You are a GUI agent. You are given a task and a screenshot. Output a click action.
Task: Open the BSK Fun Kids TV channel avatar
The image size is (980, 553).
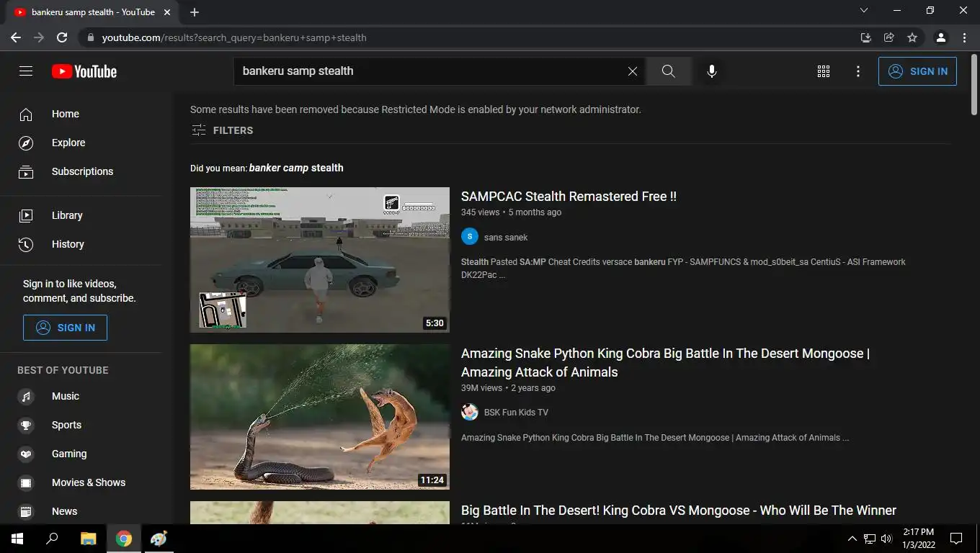[x=470, y=412]
